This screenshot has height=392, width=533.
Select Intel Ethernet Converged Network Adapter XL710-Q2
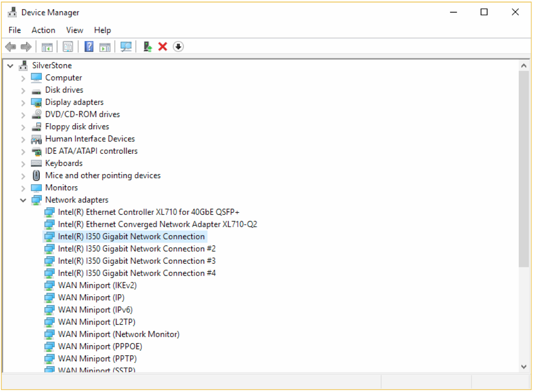(157, 225)
